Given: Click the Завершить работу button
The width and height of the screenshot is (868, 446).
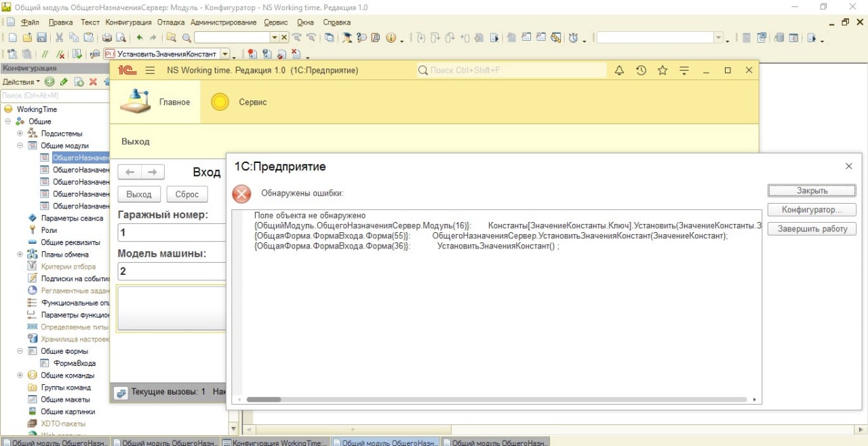Looking at the screenshot, I should [812, 229].
